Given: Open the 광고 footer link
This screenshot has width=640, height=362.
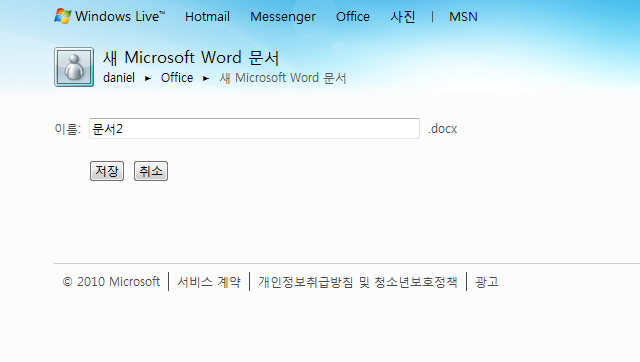Looking at the screenshot, I should click(487, 282).
